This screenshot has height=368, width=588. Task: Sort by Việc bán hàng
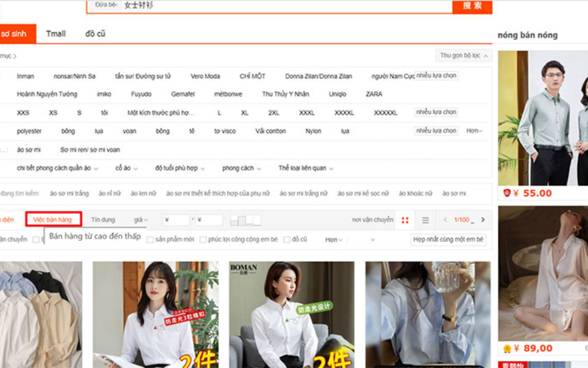(x=53, y=220)
